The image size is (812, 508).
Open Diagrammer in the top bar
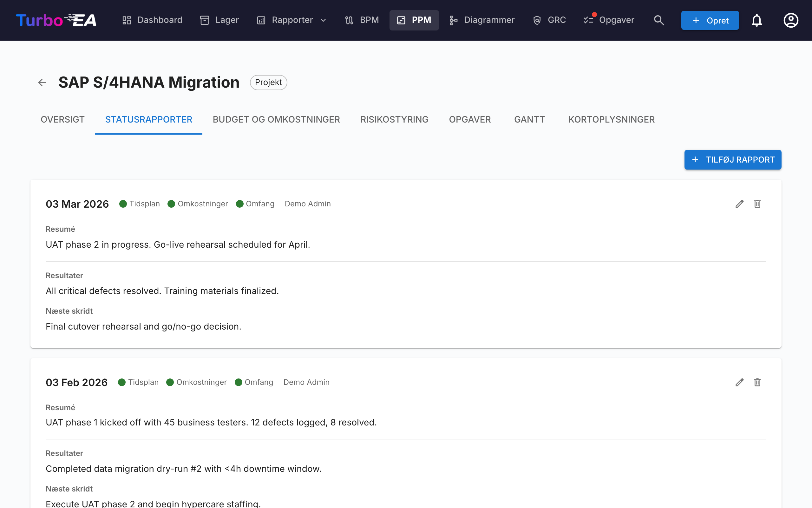(482, 20)
